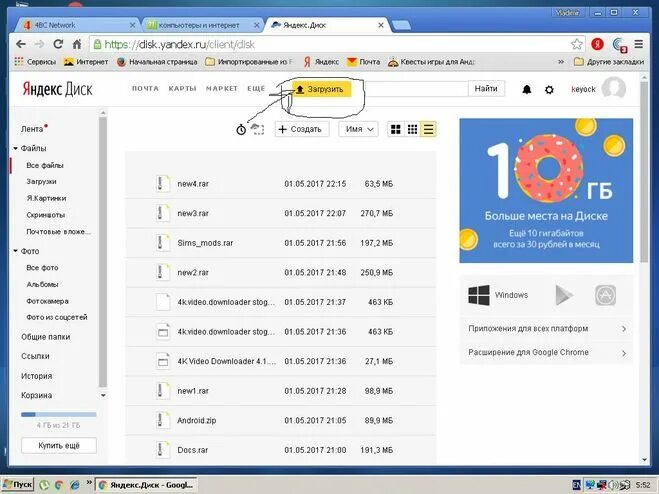Click the 10 ГБ more space banner
Screen dimensions: 659x494
[546, 190]
